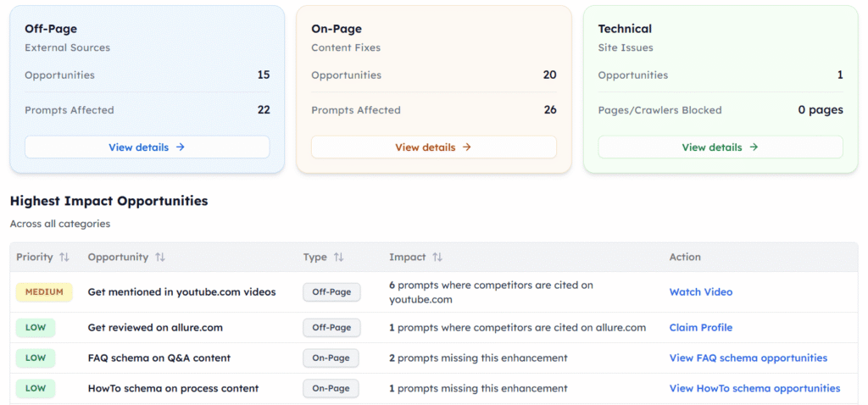Click Off-Page Opportunities count 15

pyautogui.click(x=264, y=75)
